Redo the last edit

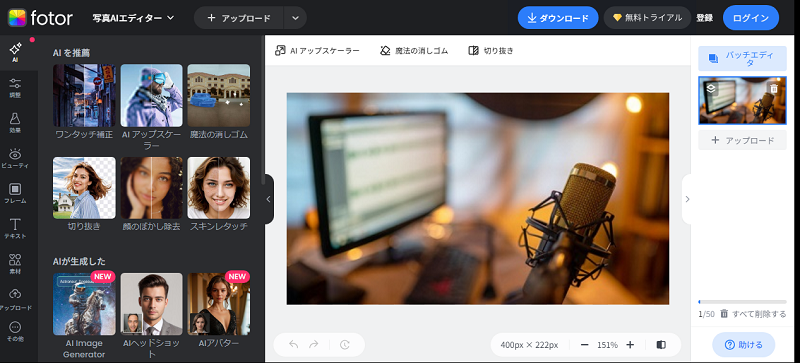point(314,345)
